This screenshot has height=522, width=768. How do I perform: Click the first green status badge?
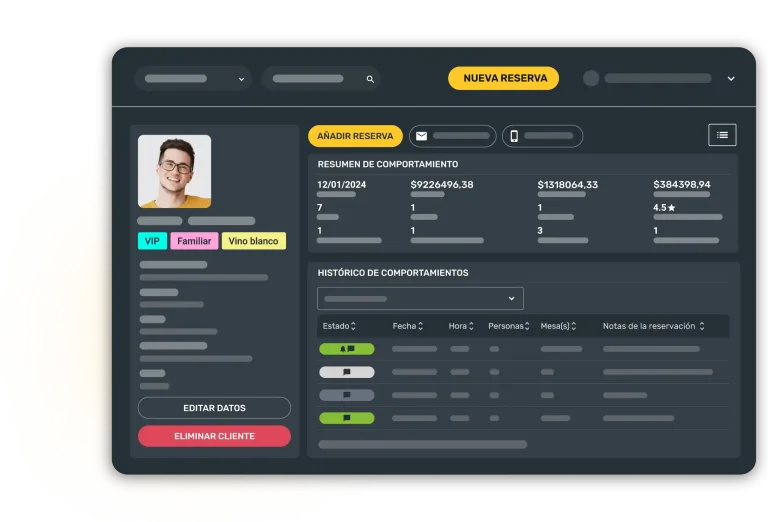click(346, 349)
